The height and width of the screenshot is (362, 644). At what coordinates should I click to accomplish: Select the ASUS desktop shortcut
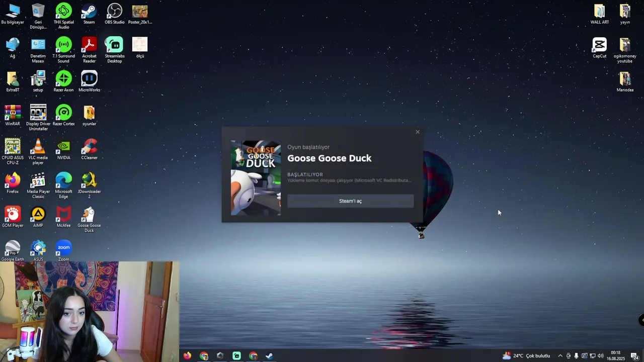(38, 251)
